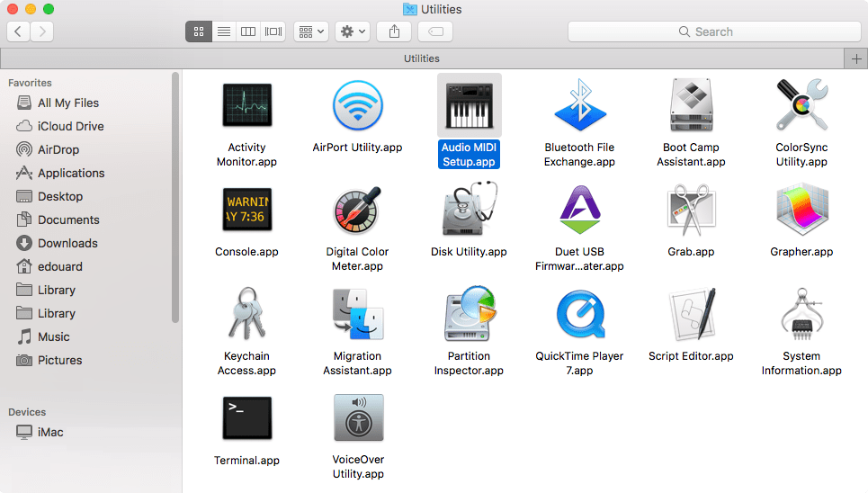The image size is (868, 493).
Task: Open the item arrangement dropdown
Action: click(311, 31)
